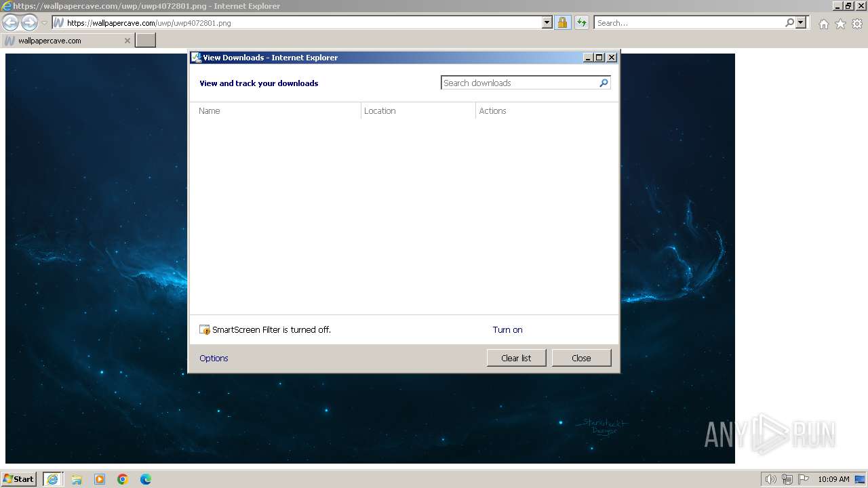868x488 pixels.
Task: Open a new tab button
Action: (146, 41)
